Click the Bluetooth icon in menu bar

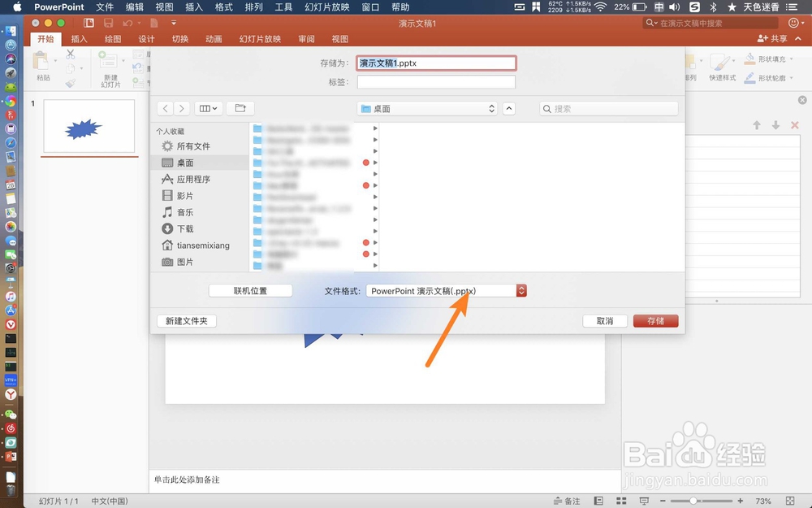(713, 7)
